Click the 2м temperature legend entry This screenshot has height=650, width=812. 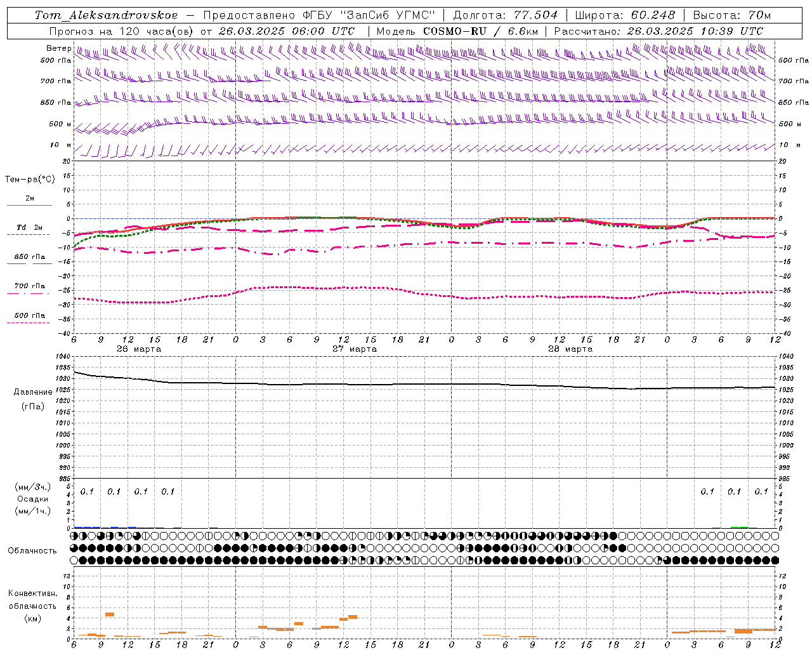coord(30,198)
